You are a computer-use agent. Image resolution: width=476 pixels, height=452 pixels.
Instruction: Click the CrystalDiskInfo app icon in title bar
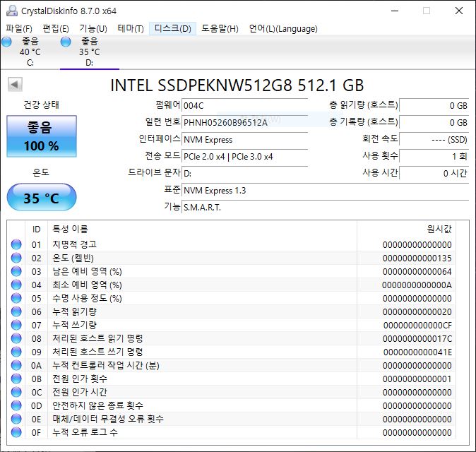coord(12,11)
